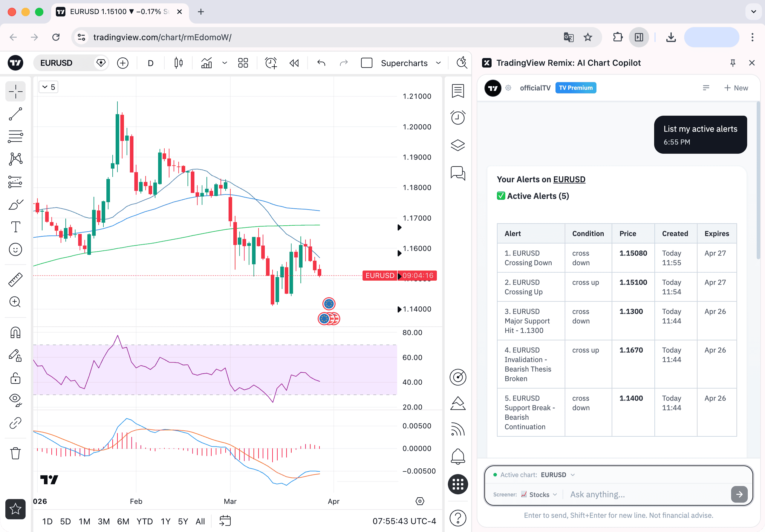Screen dimensions: 765x532
Task: Open the watchlist panel
Action: coord(458,91)
